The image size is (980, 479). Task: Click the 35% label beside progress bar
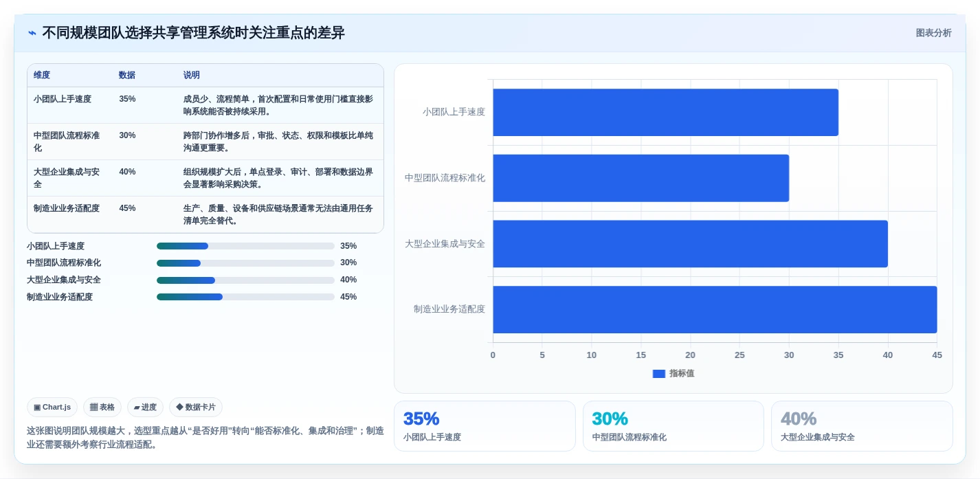coord(348,246)
